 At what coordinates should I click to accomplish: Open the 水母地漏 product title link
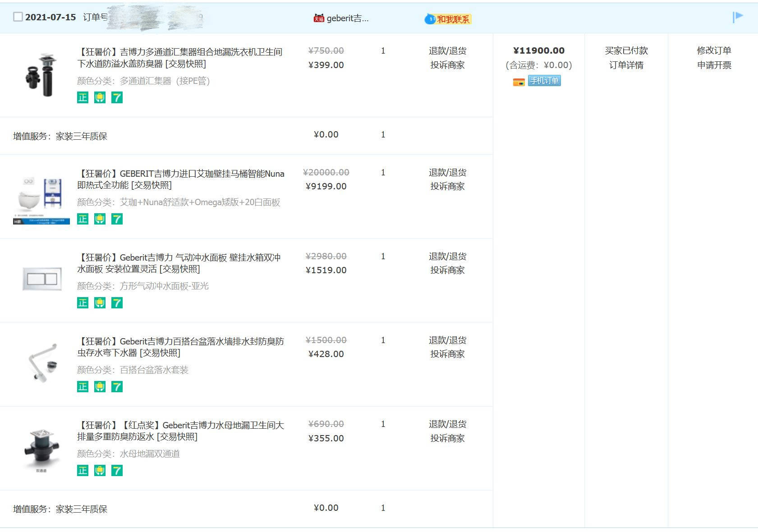(x=181, y=431)
